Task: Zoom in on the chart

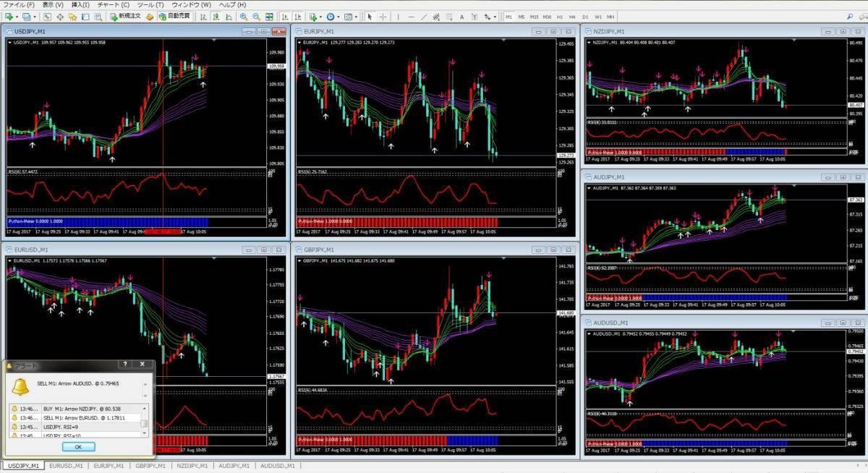Action: (243, 17)
